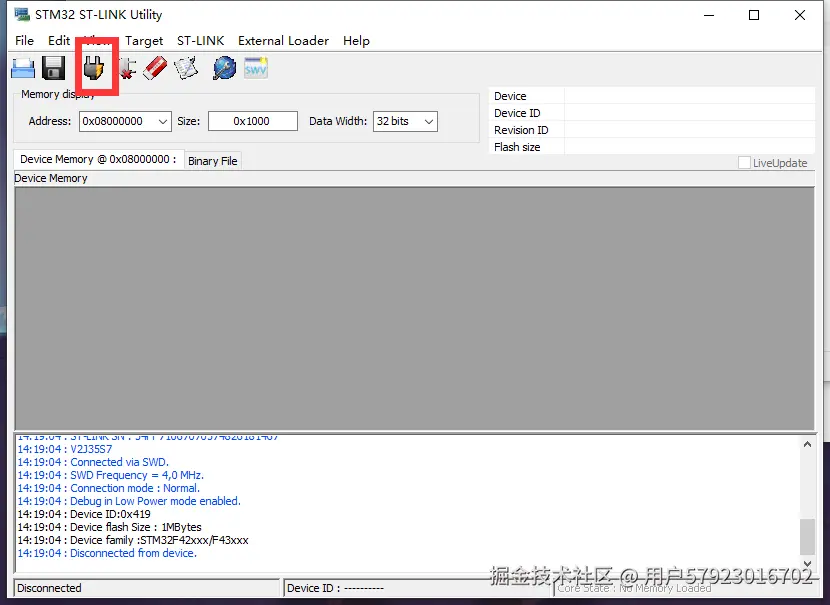Click log scrollbar down arrow
This screenshot has width=830, height=605.
[807, 564]
